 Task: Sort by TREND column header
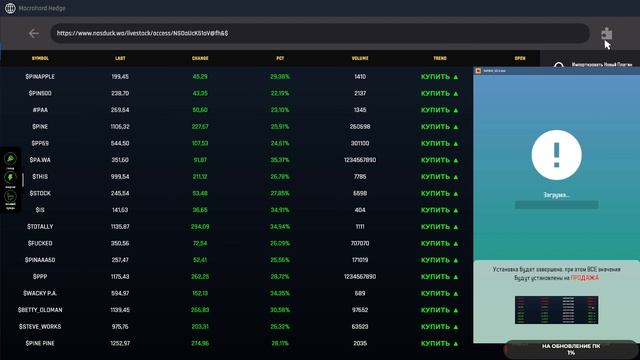point(440,58)
